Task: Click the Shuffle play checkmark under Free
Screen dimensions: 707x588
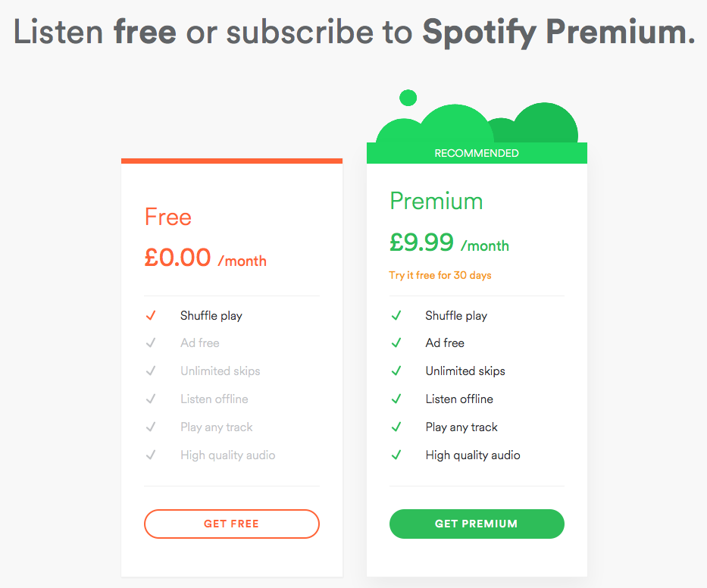Action: 151,315
